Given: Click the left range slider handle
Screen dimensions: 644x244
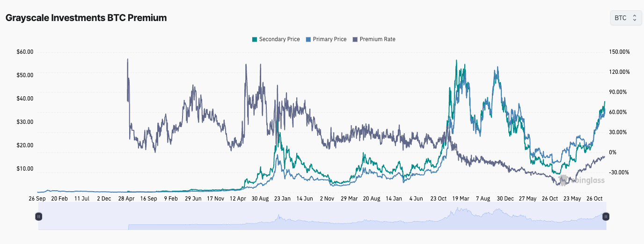Looking at the screenshot, I should [x=39, y=216].
